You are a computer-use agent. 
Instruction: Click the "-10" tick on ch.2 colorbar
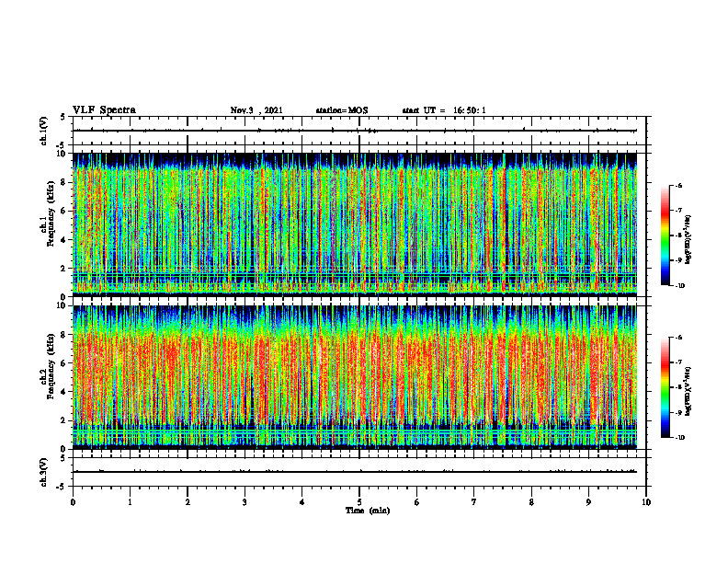point(679,438)
